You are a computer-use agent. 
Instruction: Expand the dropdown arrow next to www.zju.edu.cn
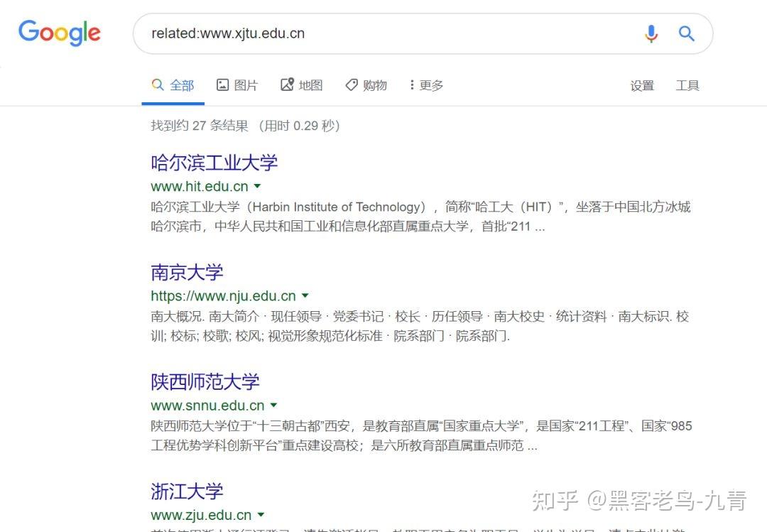261,515
